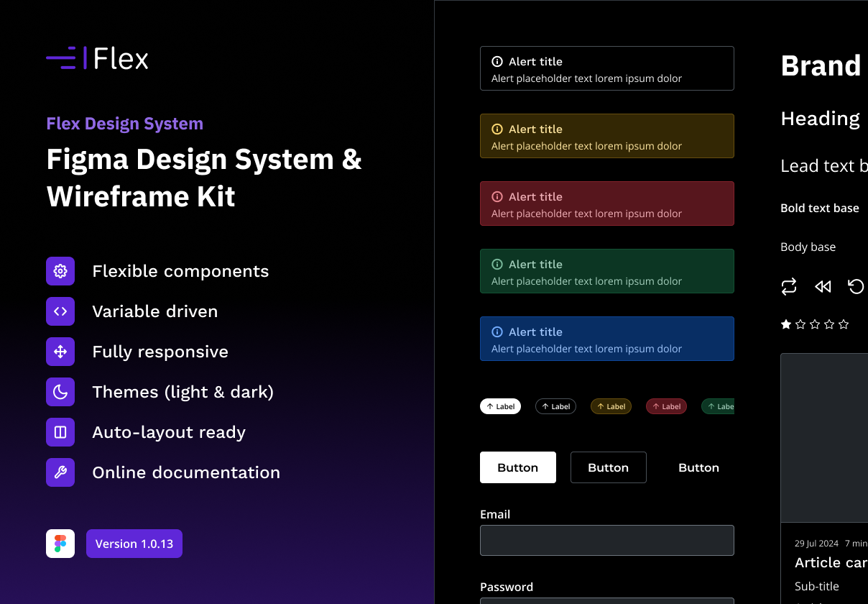Adjust the rating by clicking the second star
Viewport: 868px width, 604px height.
(800, 324)
